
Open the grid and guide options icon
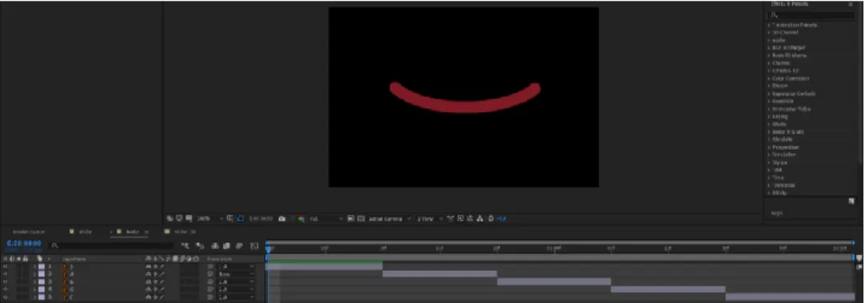pyautogui.click(x=230, y=219)
